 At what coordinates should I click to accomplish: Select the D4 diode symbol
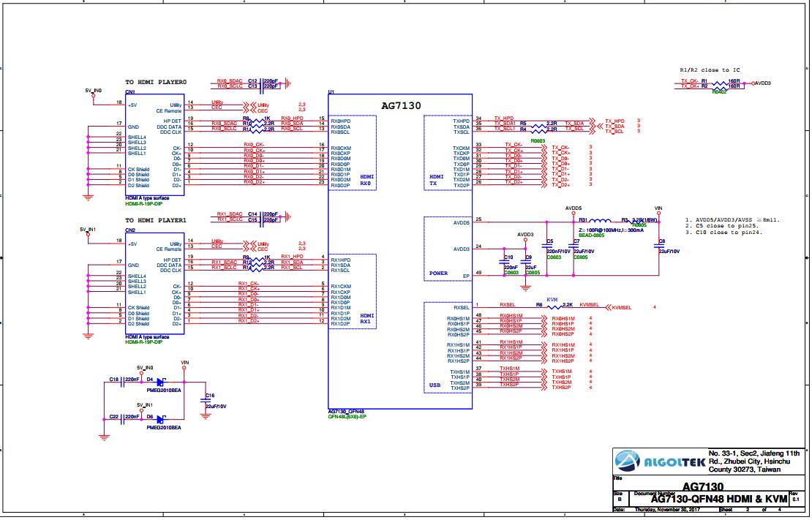(161, 380)
